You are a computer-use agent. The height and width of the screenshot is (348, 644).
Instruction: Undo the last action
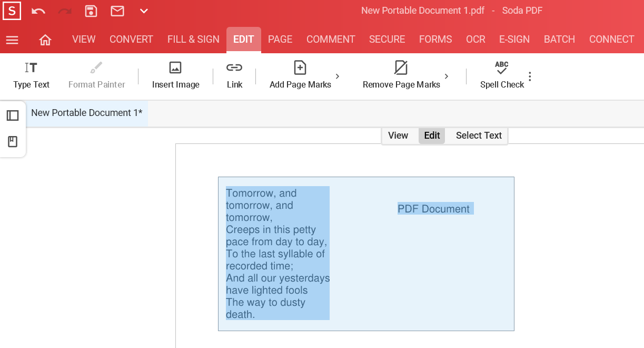coord(38,11)
